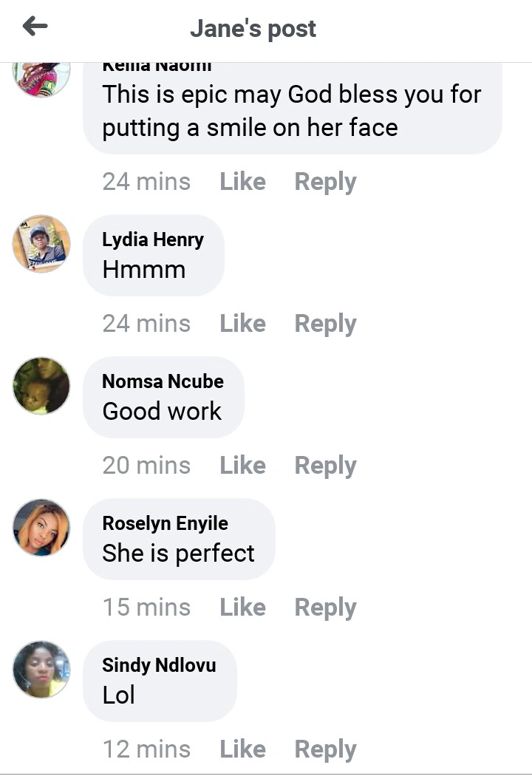532x779 pixels.
Task: Like Roselyn Enyile's "She is perfect" comment
Action: (x=242, y=608)
